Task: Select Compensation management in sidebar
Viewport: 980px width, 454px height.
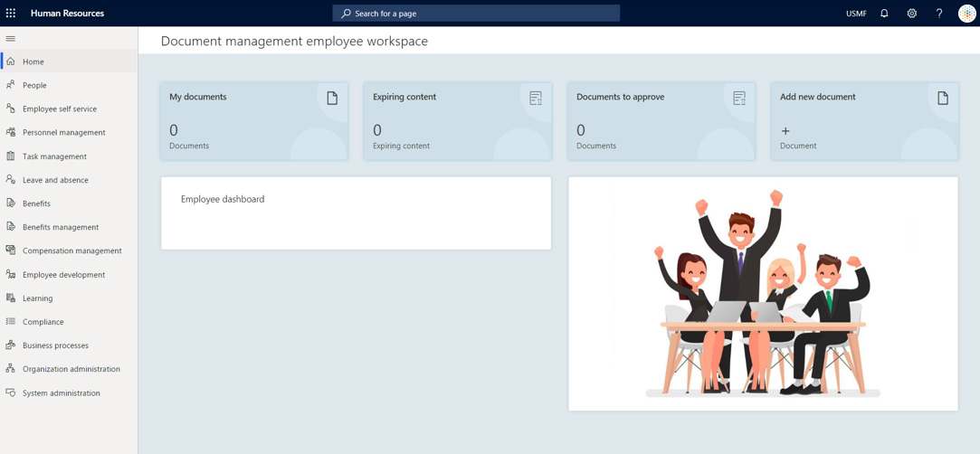Action: 70,251
